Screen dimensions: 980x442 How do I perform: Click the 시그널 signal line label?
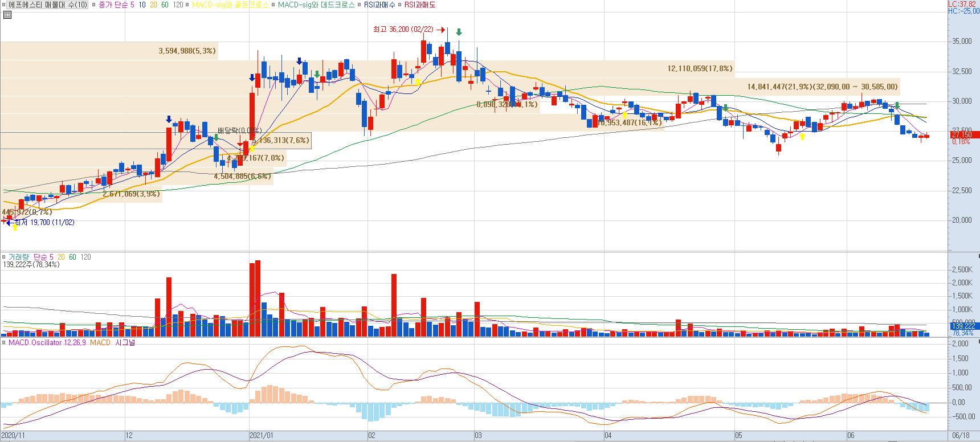(125, 342)
